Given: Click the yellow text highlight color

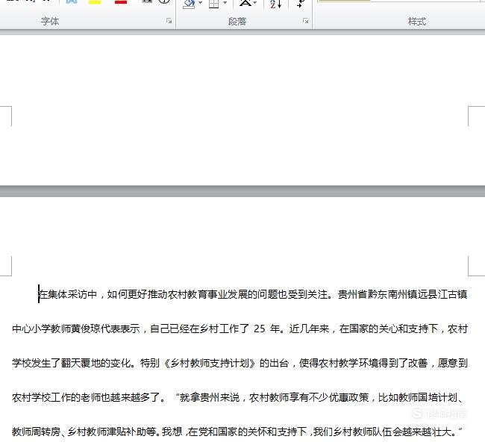Looking at the screenshot, I should [x=95, y=1].
